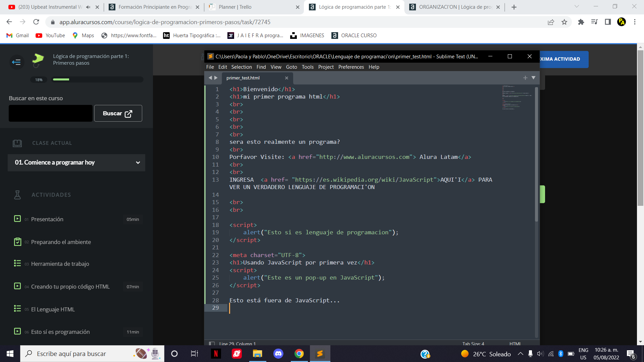This screenshot has height=362, width=644.
Task: Open ORACLE CURSO bookmark
Action: tap(354, 36)
